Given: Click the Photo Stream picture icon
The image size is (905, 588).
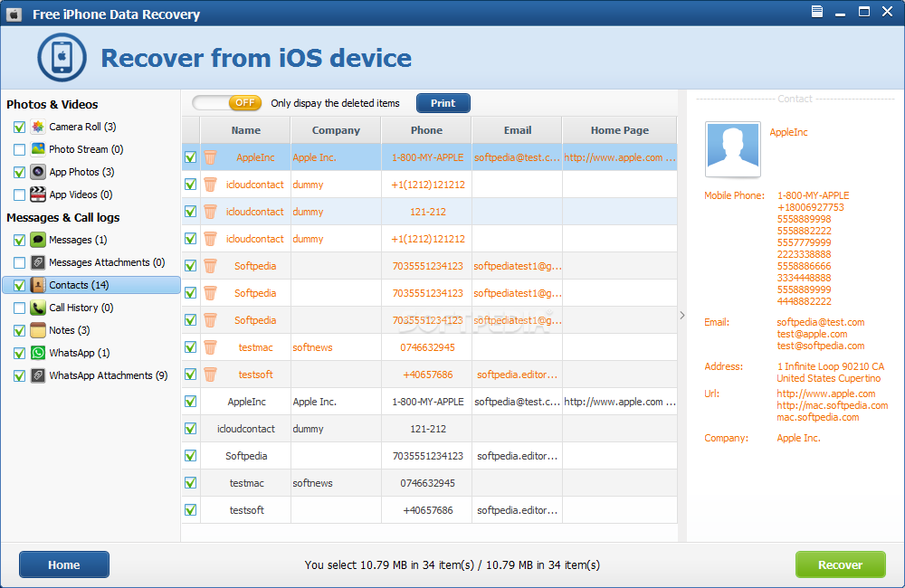Looking at the screenshot, I should click(38, 149).
